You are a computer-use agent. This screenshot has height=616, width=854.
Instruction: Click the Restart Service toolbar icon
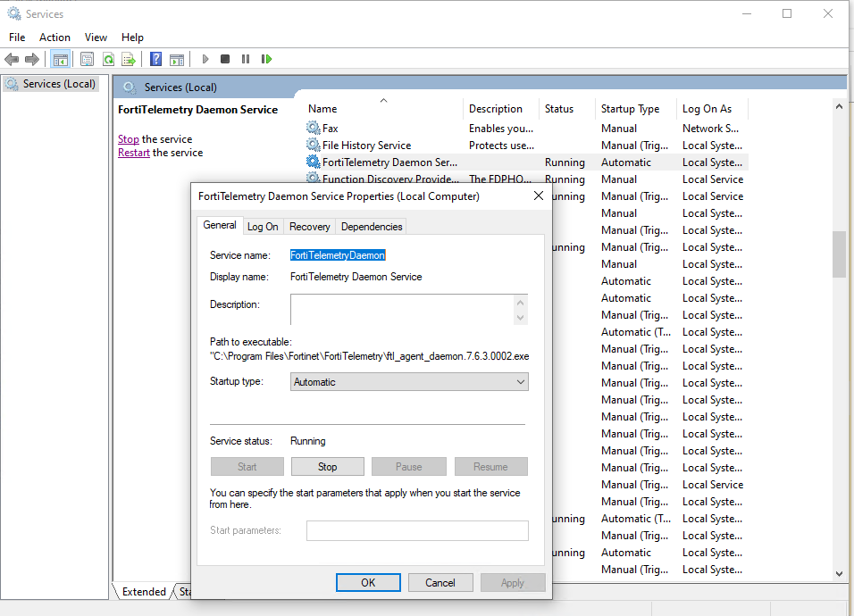click(x=266, y=60)
